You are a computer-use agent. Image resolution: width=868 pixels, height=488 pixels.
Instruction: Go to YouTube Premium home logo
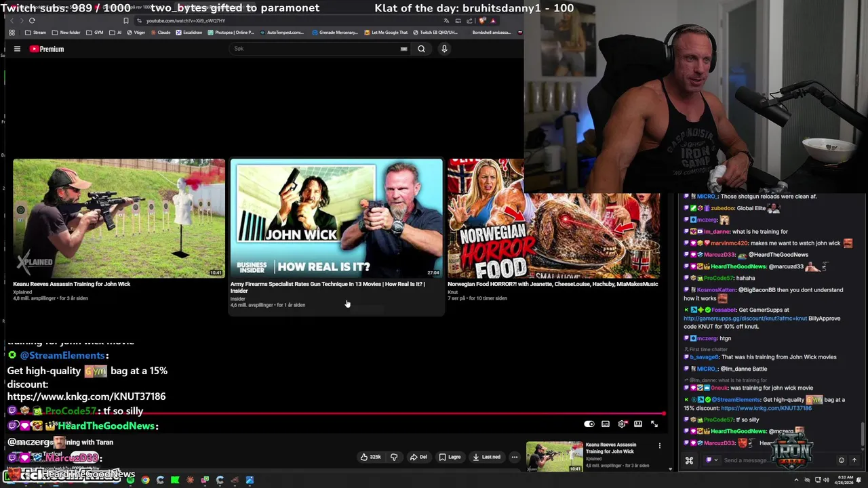(47, 49)
